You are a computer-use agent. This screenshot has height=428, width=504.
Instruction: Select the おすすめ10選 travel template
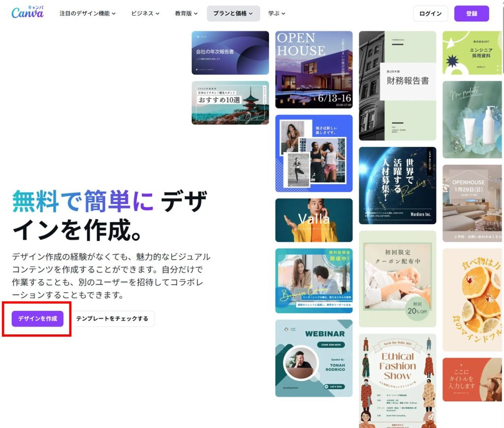pos(230,103)
